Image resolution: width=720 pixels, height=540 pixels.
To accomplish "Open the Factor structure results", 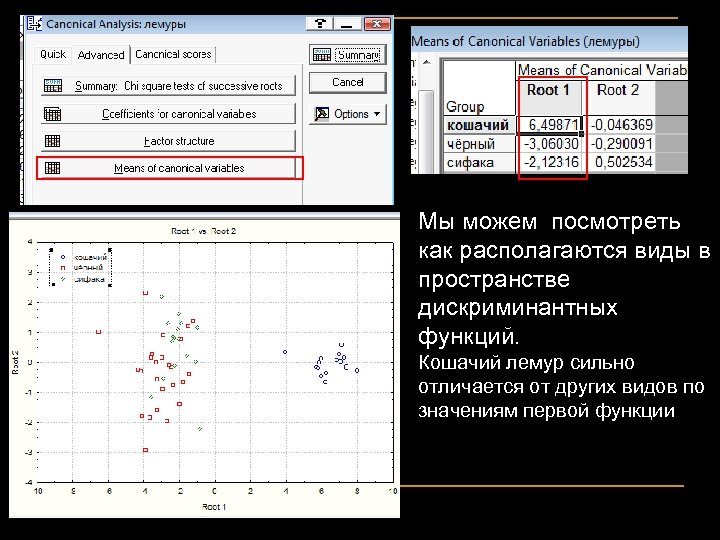I will point(168,141).
